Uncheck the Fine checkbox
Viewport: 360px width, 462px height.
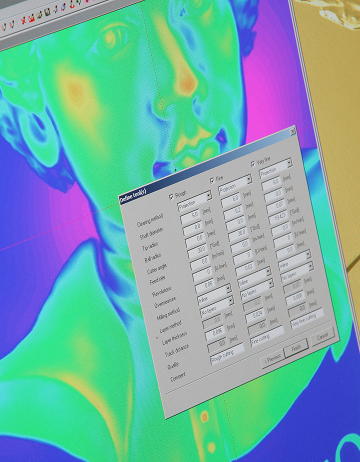[212, 180]
